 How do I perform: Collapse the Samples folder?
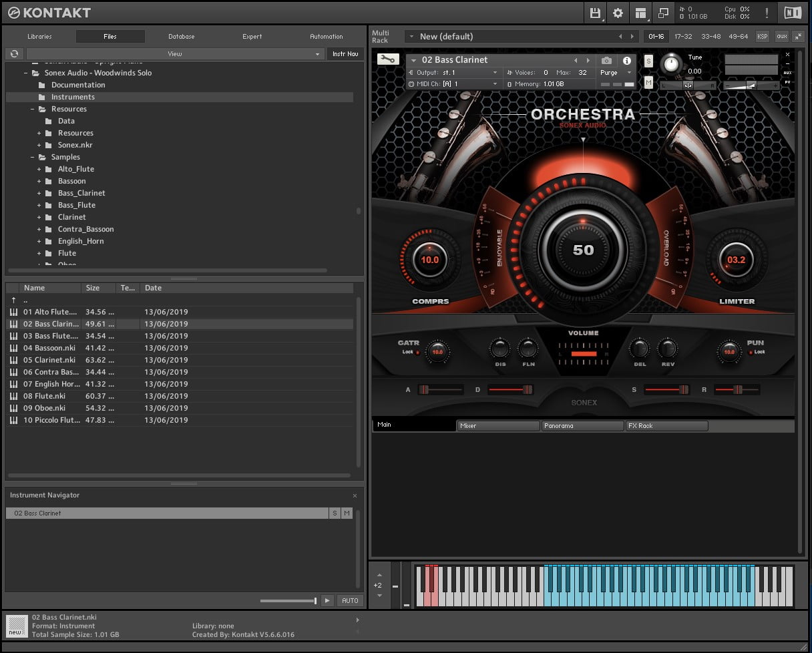coord(33,158)
